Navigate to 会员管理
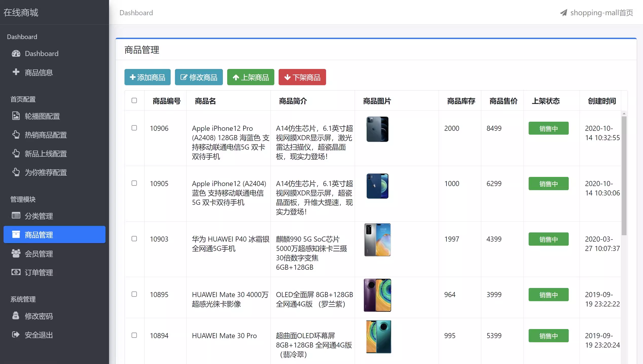 click(55, 253)
